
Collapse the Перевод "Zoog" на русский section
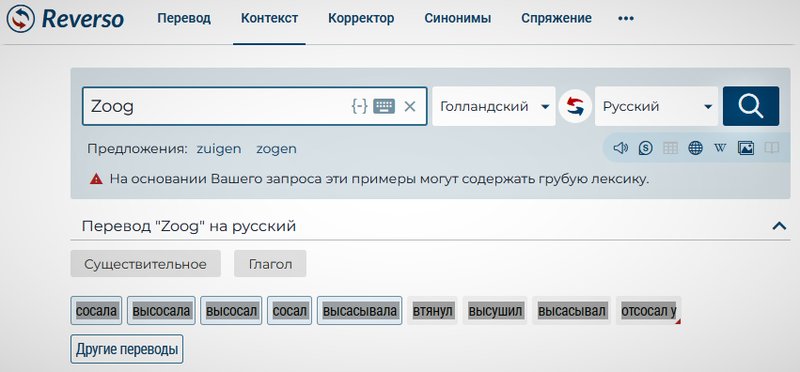coord(779,226)
